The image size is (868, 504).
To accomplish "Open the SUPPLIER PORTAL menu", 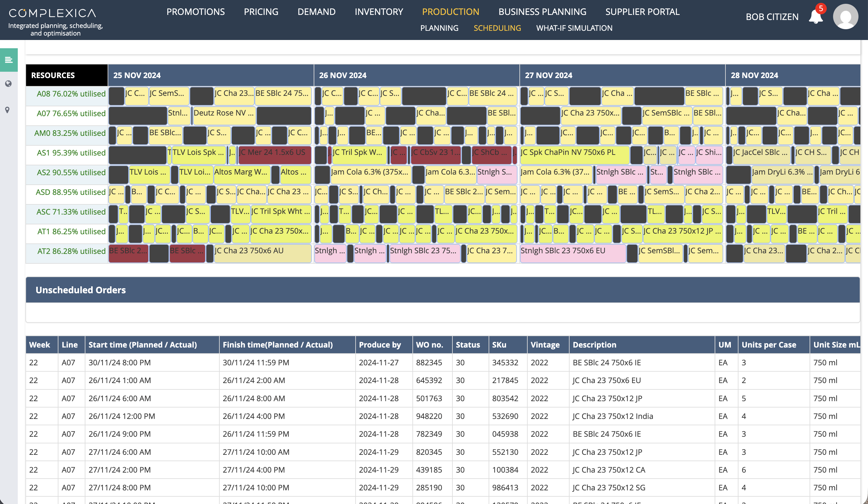I will point(642,12).
